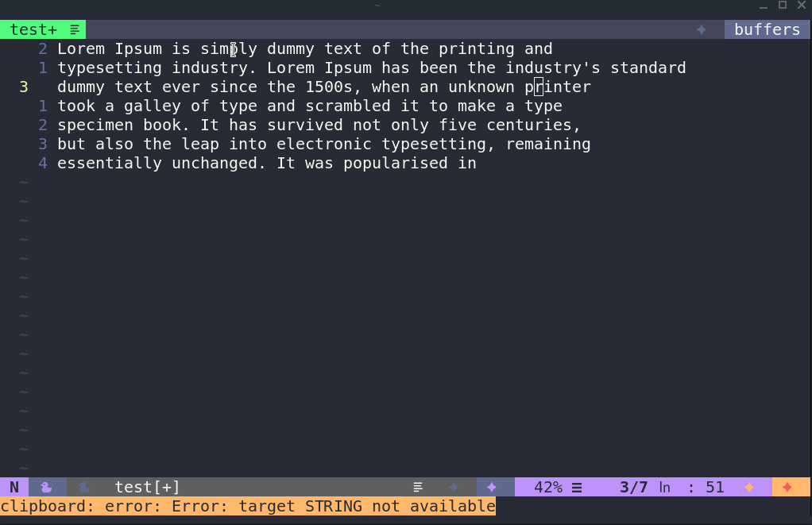Click the test[+] filename in the statusline
This screenshot has height=525, width=812.
(x=147, y=487)
